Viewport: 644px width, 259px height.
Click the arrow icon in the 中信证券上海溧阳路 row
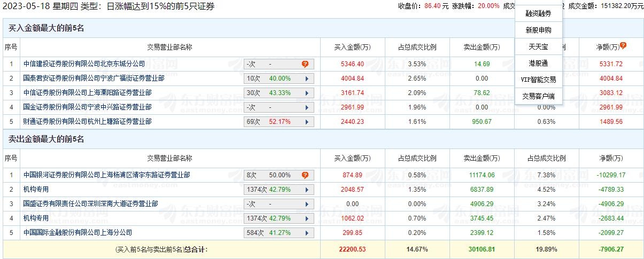pyautogui.click(x=307, y=93)
